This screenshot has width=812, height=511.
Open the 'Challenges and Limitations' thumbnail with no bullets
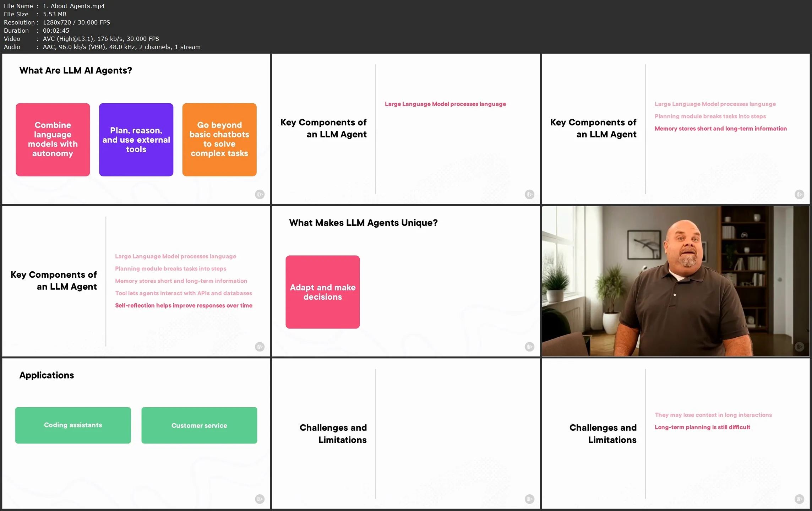[x=406, y=434]
